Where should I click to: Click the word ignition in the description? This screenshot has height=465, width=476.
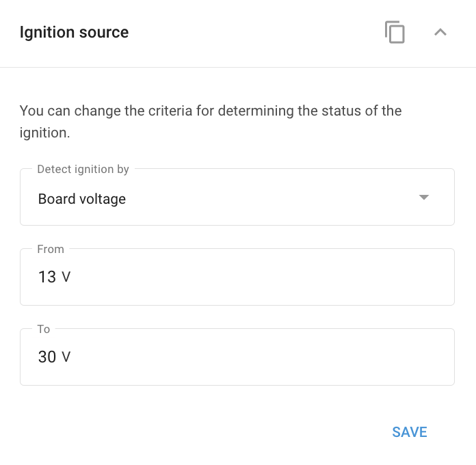coord(44,133)
